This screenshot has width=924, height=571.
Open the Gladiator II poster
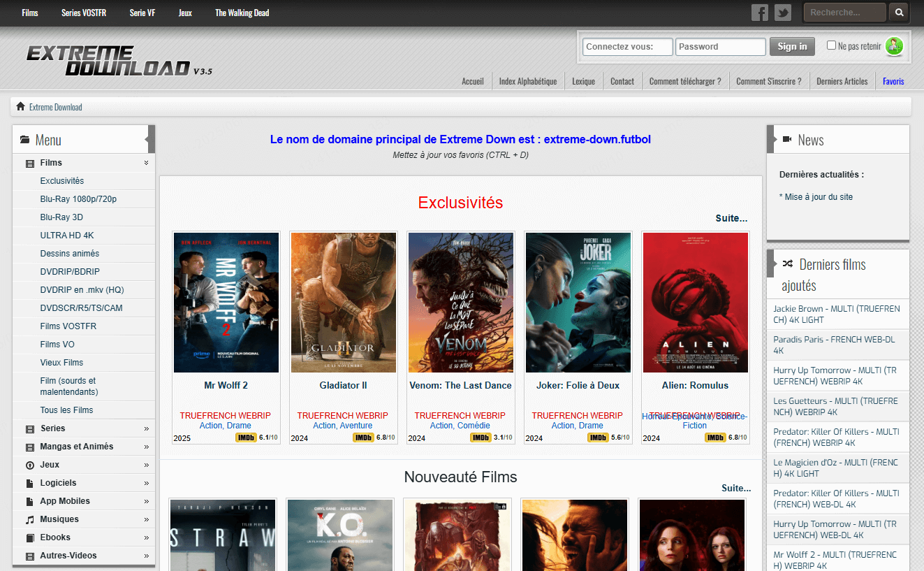coord(344,303)
